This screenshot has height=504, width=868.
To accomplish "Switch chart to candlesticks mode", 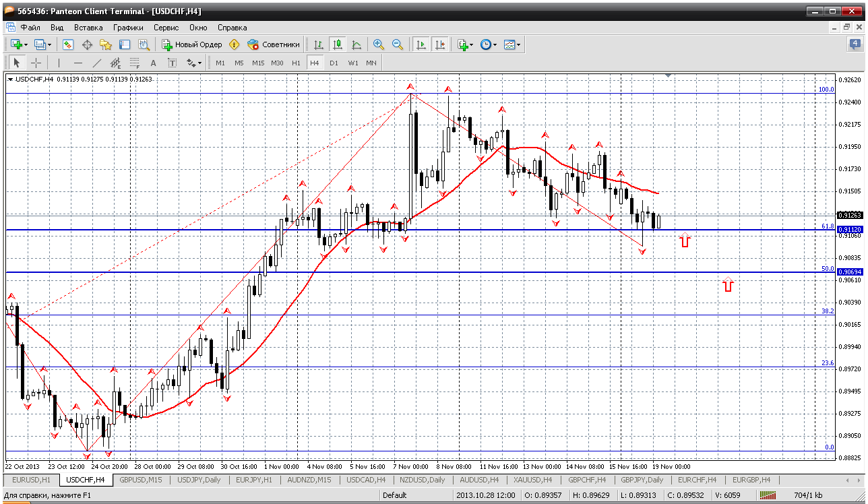I will point(337,44).
